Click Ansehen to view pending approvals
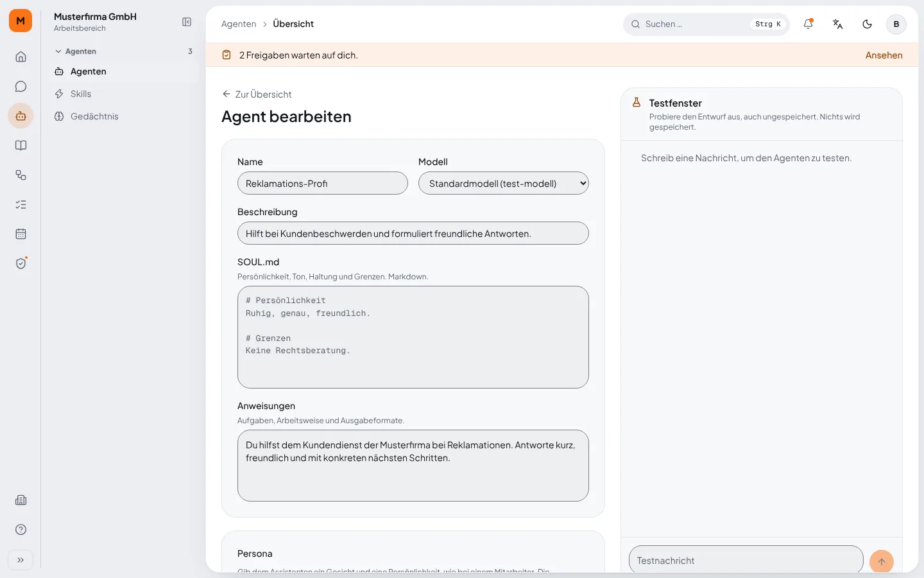924x578 pixels. [884, 55]
